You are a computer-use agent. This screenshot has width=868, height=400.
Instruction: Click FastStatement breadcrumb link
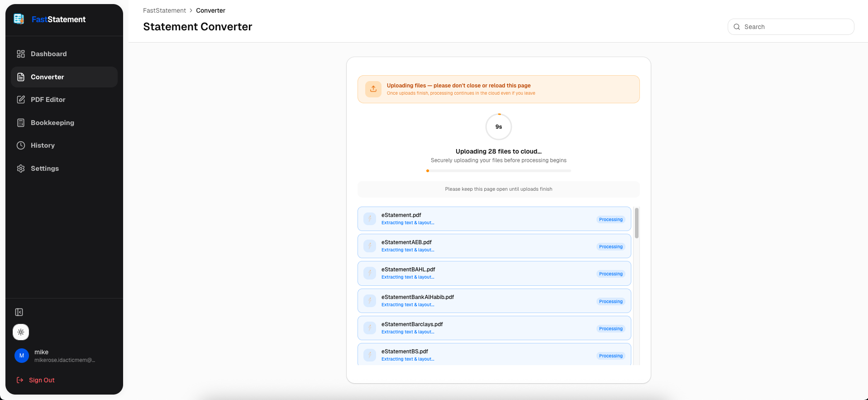(x=164, y=10)
